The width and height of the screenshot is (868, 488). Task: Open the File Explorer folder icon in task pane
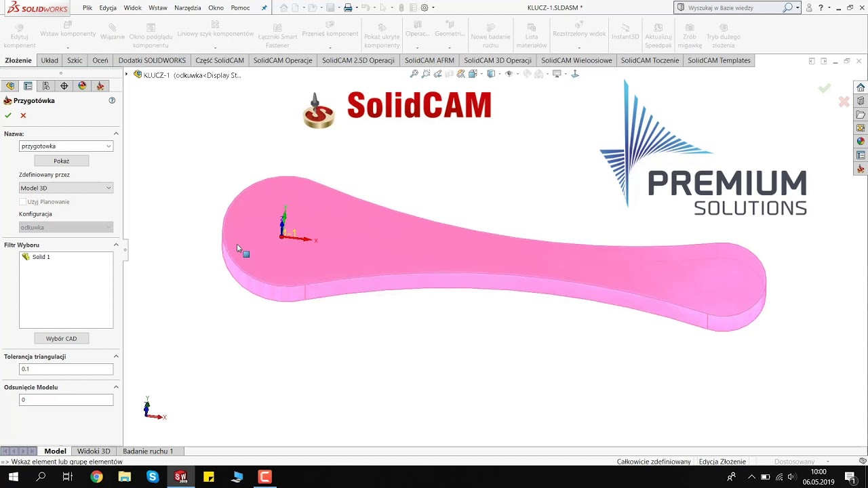click(861, 115)
